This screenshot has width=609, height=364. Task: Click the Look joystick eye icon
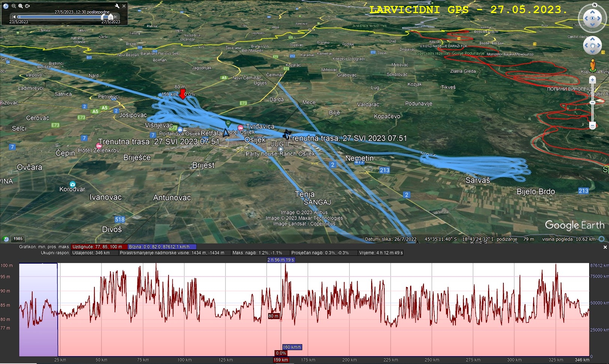(592, 18)
